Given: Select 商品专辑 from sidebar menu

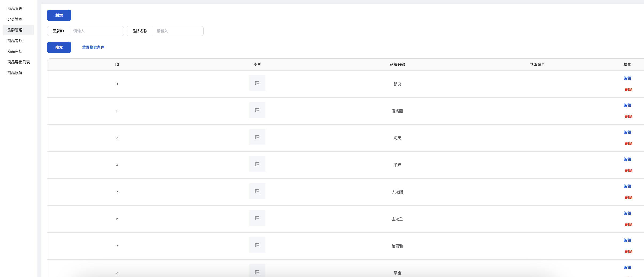Looking at the screenshot, I should coord(15,41).
